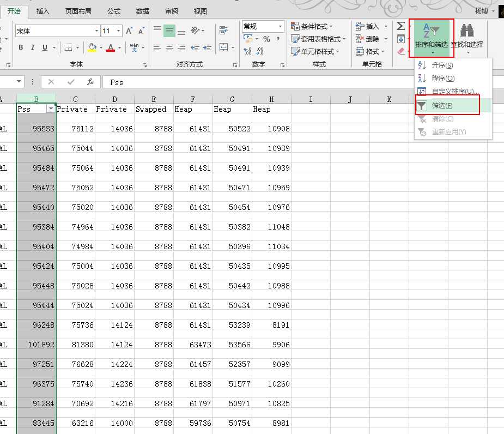This screenshot has width=504, height=434.
Task: Switch to Review tab
Action: [x=171, y=11]
